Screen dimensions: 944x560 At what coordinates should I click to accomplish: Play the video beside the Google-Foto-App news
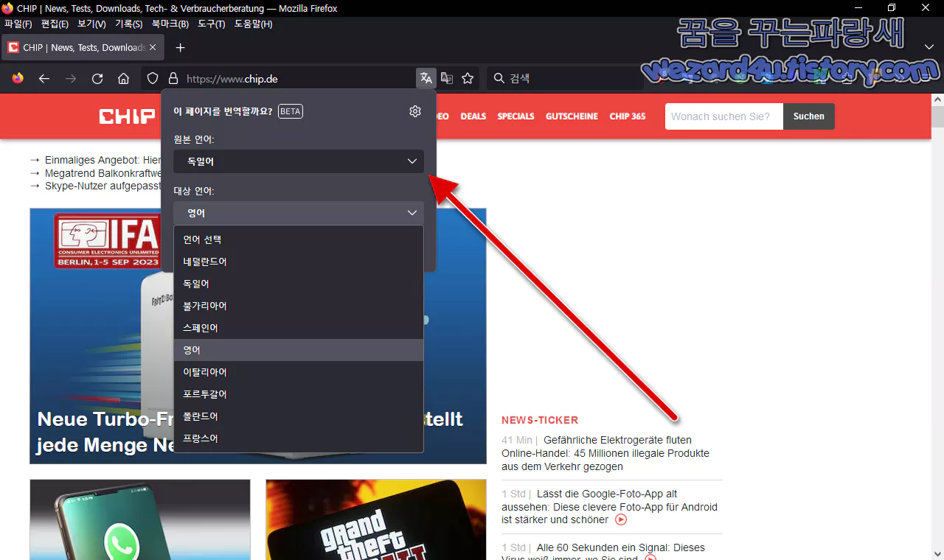[620, 519]
